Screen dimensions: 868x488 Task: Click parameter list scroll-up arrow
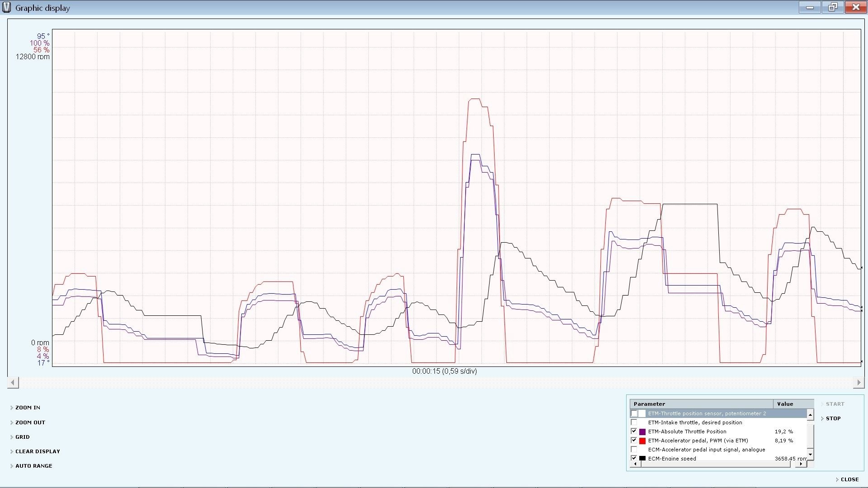click(x=810, y=415)
